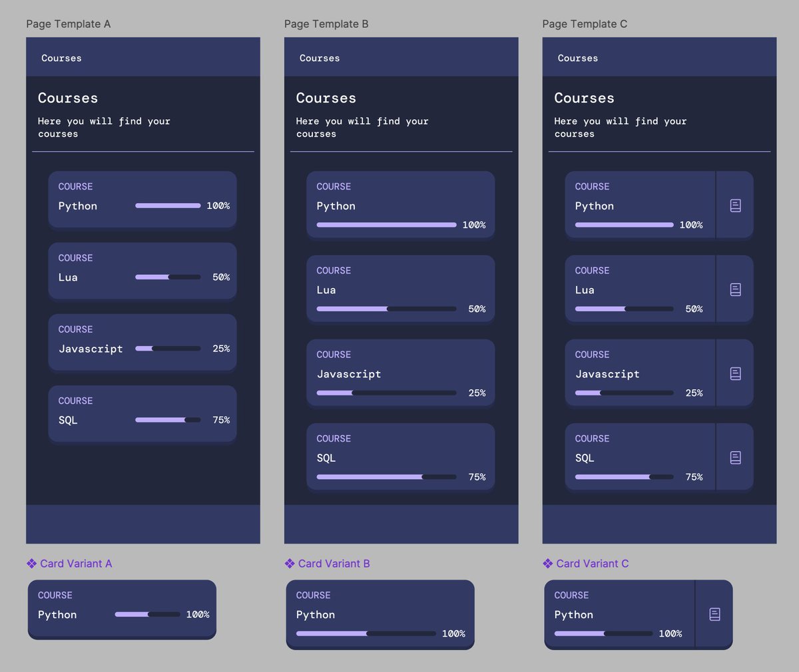Click the component diamond icon beside Card Variant A
The width and height of the screenshot is (799, 672).
31,564
